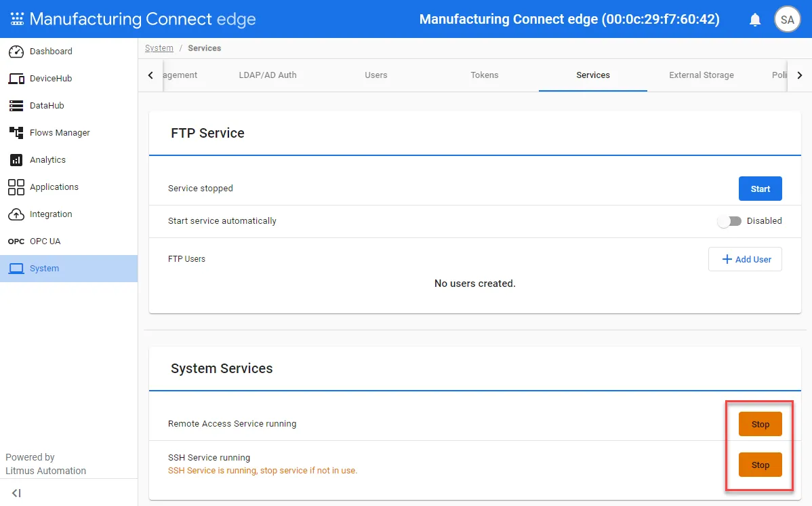Click the Flows Manager icon
This screenshot has height=506, width=812.
point(16,133)
